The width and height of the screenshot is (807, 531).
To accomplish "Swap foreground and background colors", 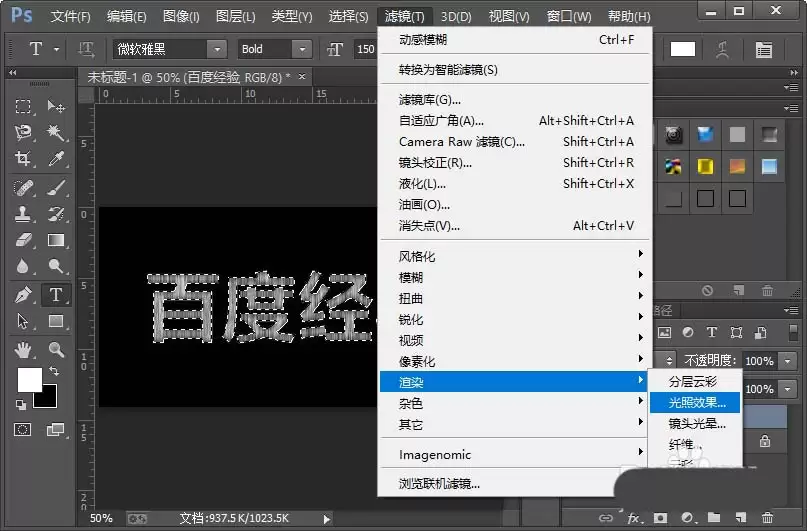I will (x=54, y=370).
